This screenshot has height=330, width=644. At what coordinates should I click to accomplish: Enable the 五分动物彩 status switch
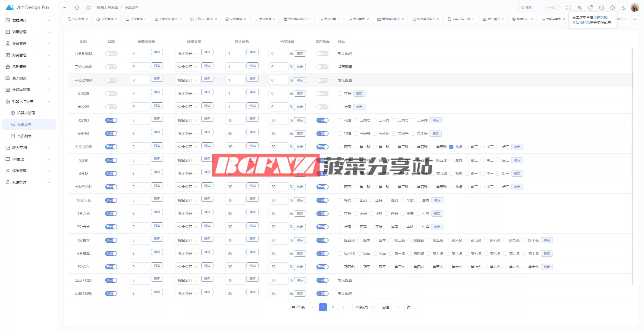[x=111, y=54]
